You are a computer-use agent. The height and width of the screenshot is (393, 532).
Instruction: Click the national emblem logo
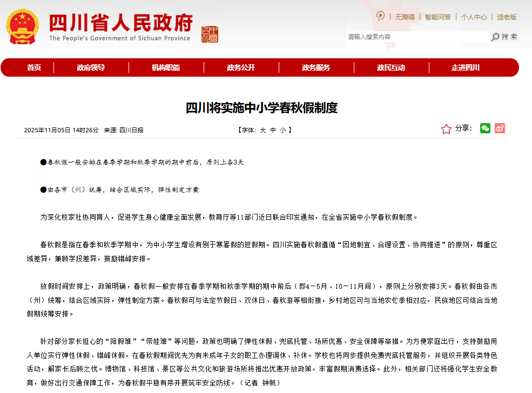23,26
